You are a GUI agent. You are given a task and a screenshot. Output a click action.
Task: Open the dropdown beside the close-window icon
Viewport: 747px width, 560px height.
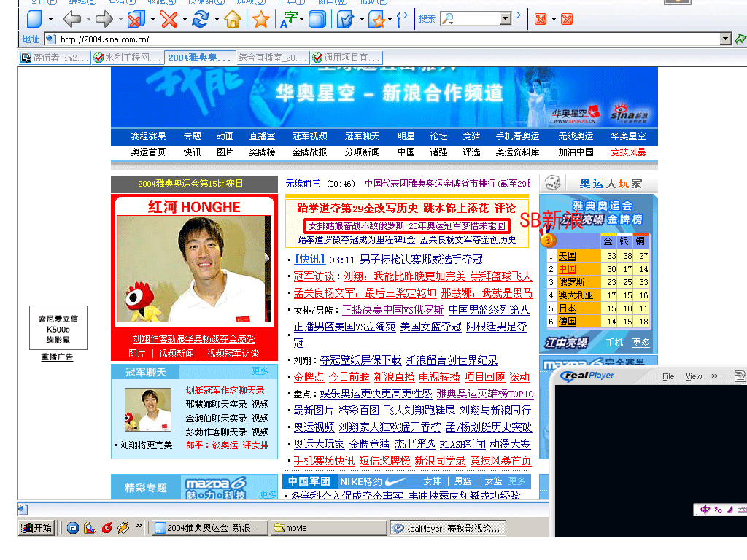(x=152, y=20)
